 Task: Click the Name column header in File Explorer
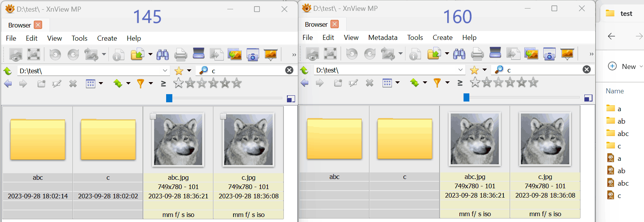pos(615,91)
